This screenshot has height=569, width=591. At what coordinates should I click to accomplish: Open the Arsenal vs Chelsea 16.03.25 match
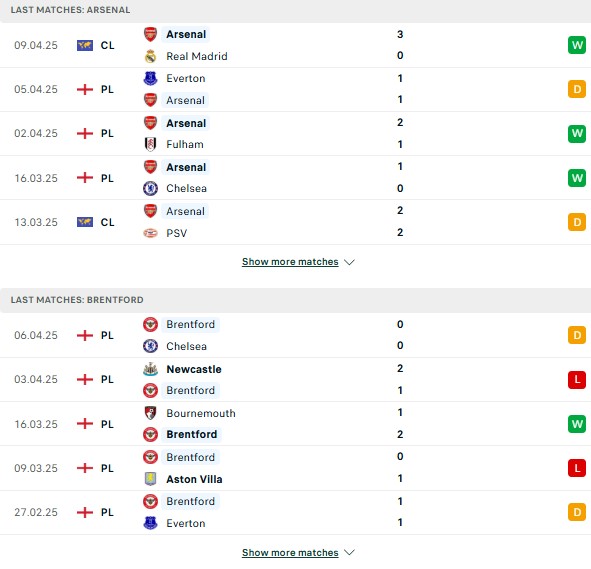[296, 178]
